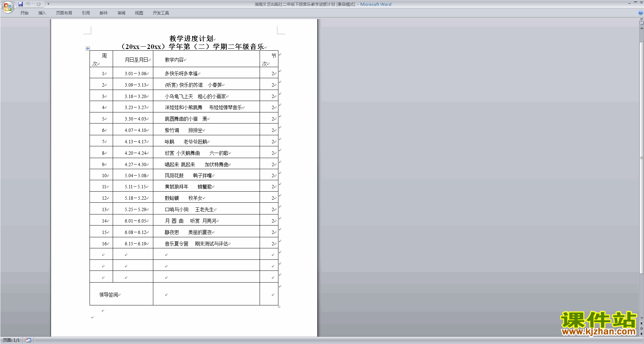
Task: Click the table resize handle at bottom-right corner
Action: pyautogui.click(x=279, y=306)
